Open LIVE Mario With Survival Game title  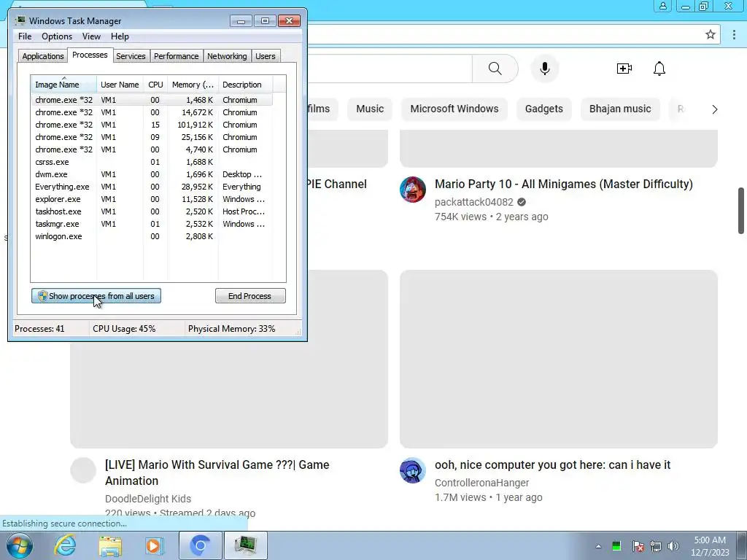(217, 472)
